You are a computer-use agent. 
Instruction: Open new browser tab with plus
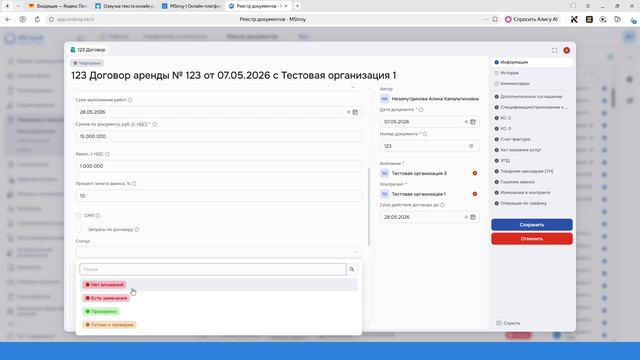click(x=298, y=6)
